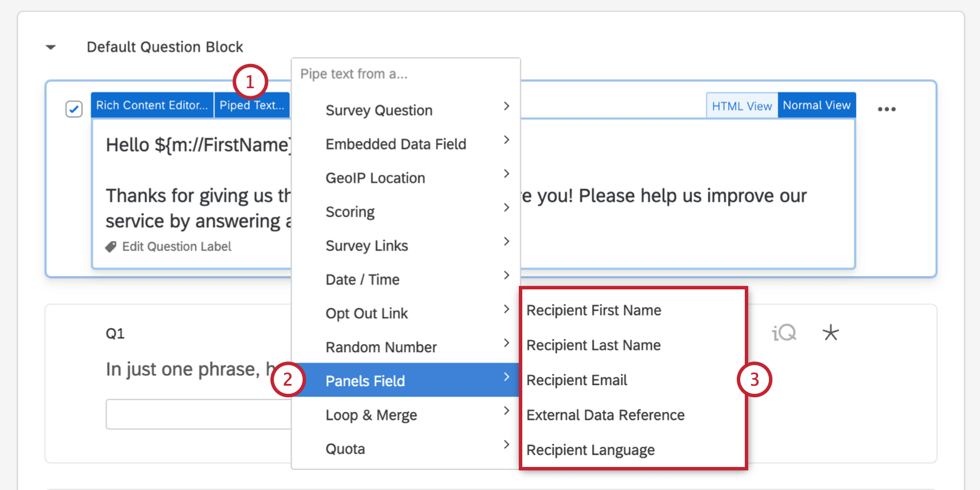
Task: Switch to Normal View
Action: pyautogui.click(x=816, y=105)
